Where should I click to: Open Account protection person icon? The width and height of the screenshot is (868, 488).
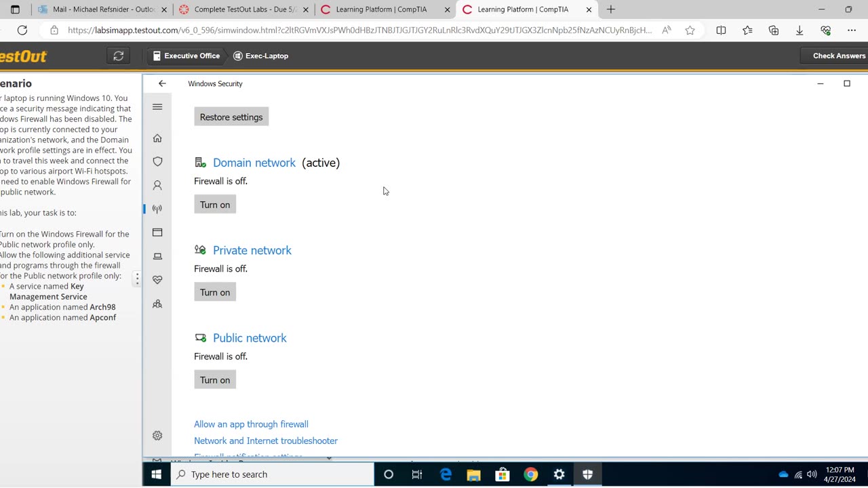click(157, 185)
